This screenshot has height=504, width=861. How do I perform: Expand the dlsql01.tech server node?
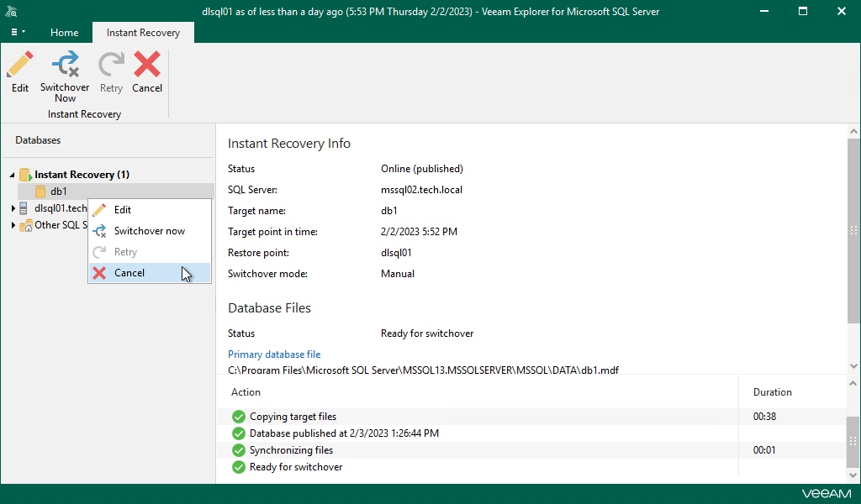pyautogui.click(x=13, y=208)
